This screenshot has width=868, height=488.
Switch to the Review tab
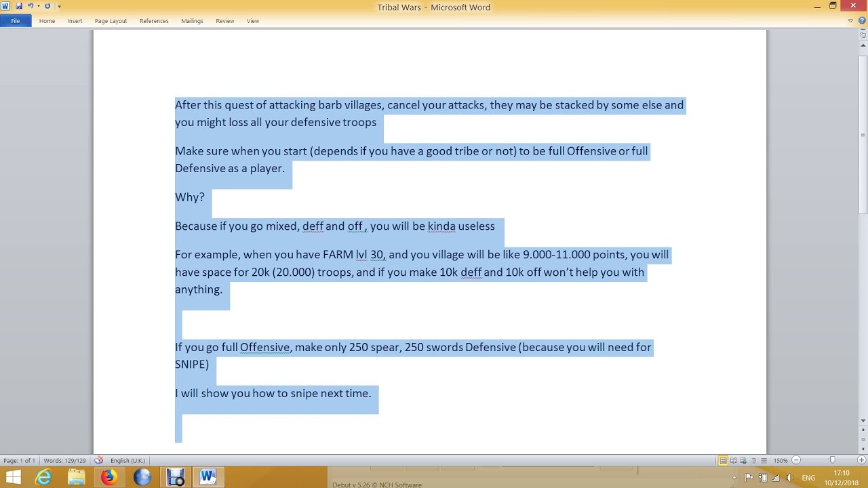[225, 21]
